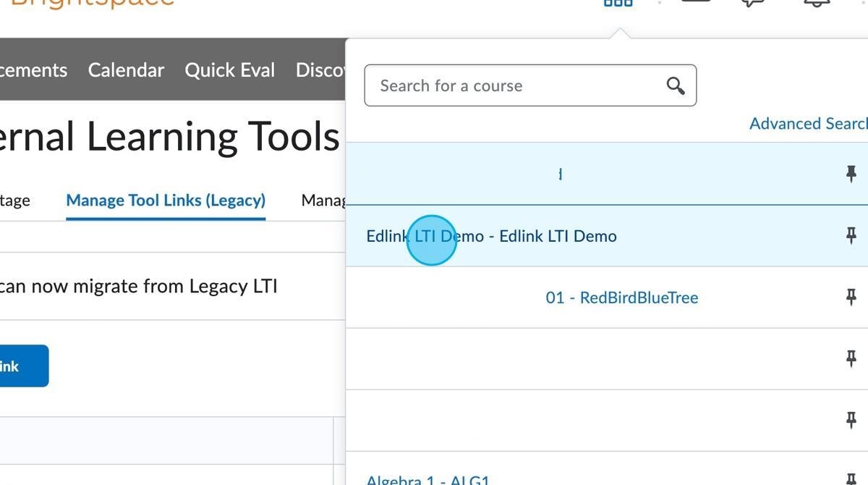Check the message alerts envelope icon
Screen dimensions: 868x485
695,3
